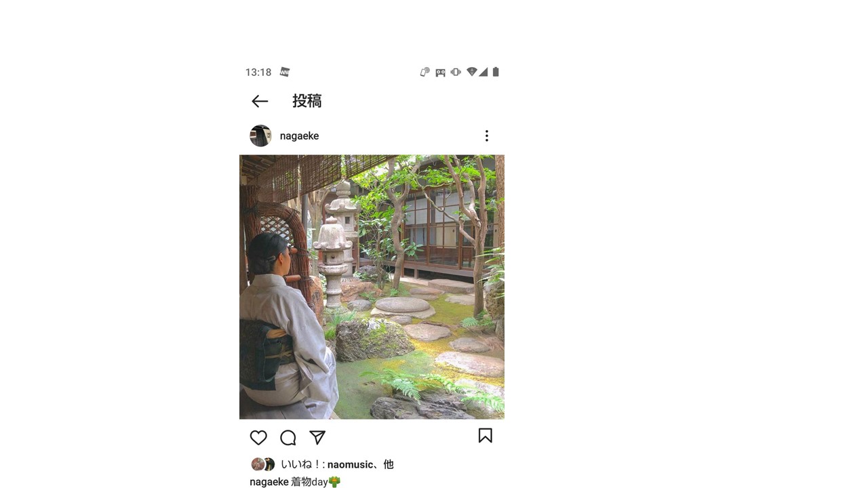The width and height of the screenshot is (868, 488).
Task: Open the 投稿 header title
Action: click(x=307, y=101)
